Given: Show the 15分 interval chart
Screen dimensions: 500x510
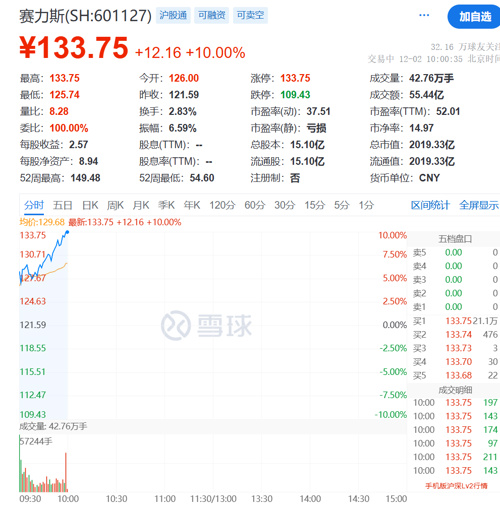Looking at the screenshot, I should tap(314, 205).
